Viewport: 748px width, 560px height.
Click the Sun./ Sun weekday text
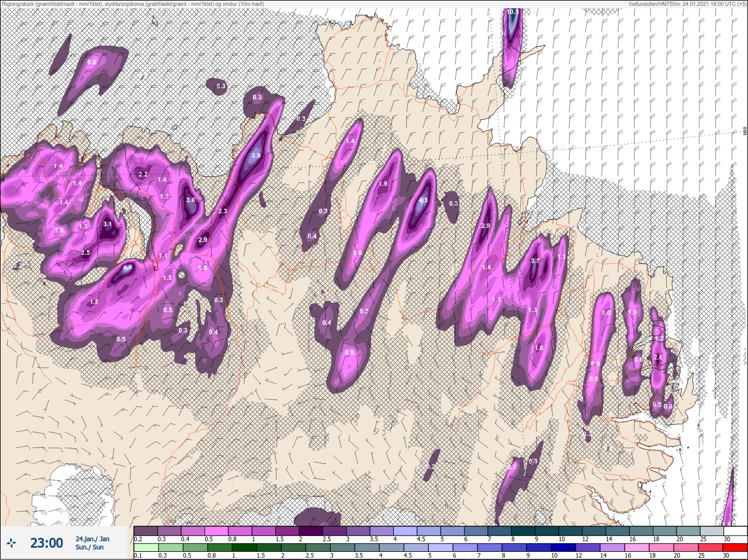[x=89, y=547]
